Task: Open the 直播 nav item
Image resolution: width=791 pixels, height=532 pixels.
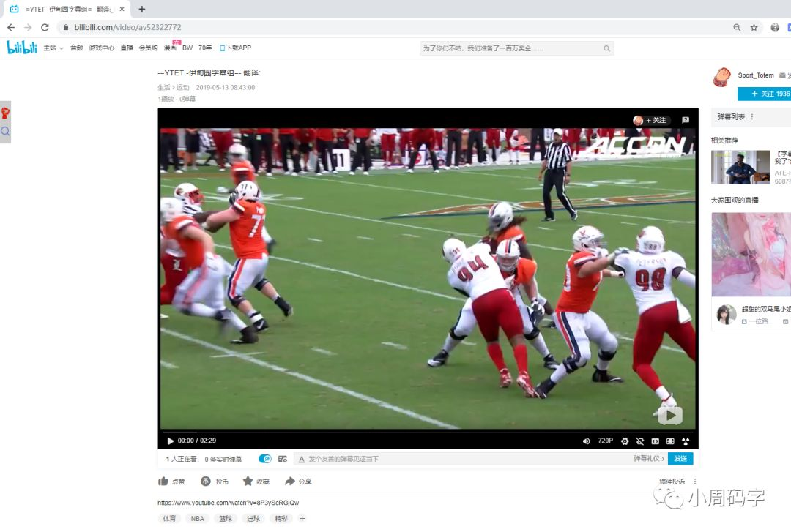Action: click(127, 48)
